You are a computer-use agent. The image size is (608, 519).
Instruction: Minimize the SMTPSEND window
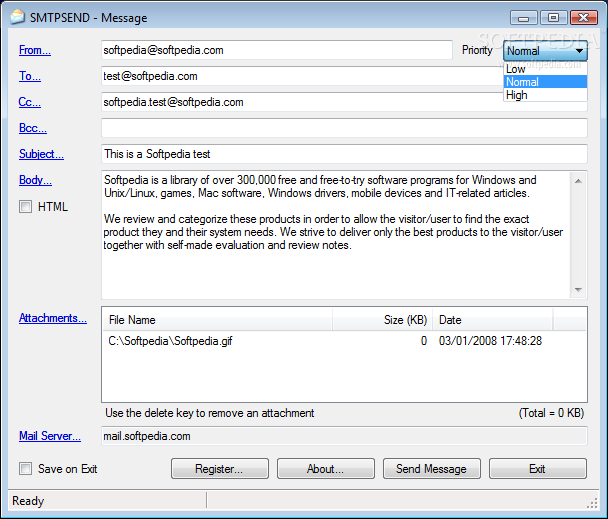click(x=523, y=18)
